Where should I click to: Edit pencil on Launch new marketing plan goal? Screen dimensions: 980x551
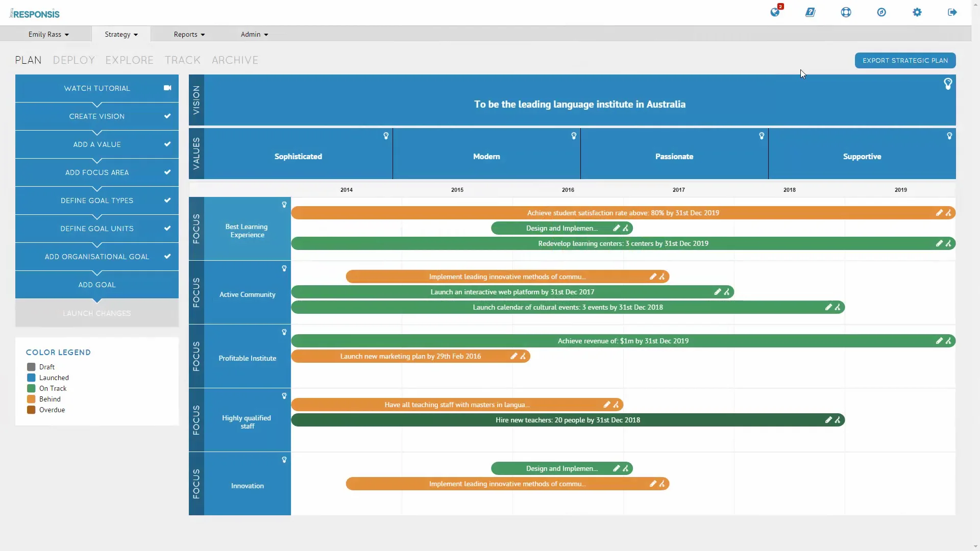514,356
